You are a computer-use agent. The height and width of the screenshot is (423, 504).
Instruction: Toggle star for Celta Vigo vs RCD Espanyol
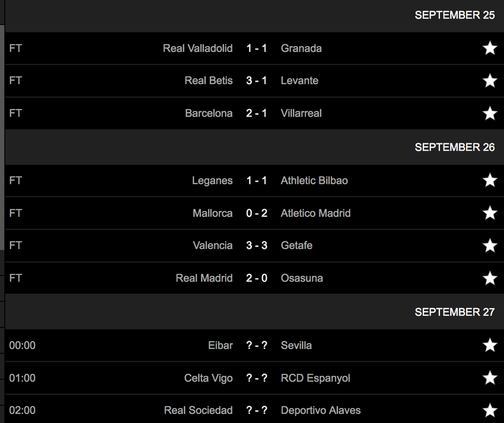pos(489,378)
